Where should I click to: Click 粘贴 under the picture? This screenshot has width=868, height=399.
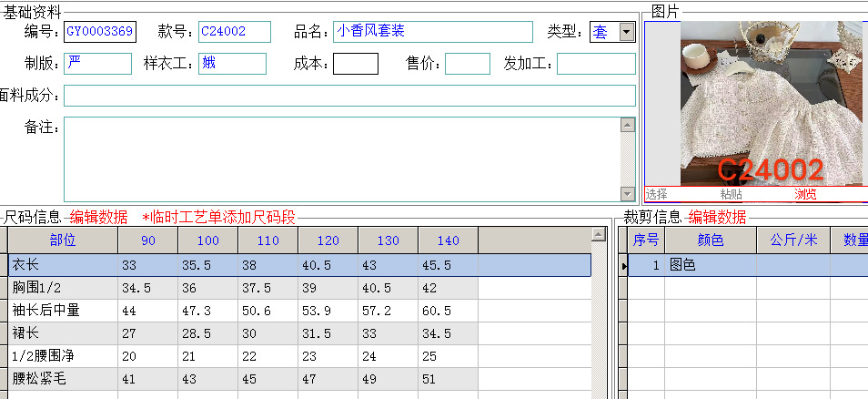[x=731, y=194]
